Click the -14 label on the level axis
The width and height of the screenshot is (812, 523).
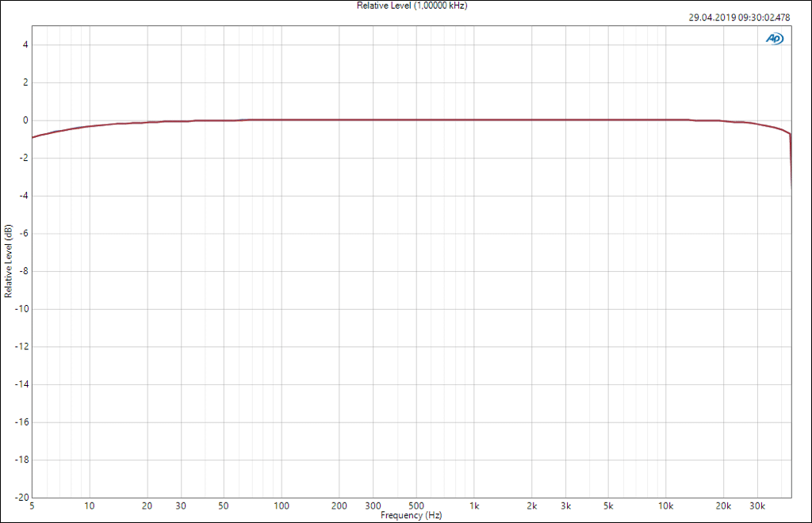pyautogui.click(x=22, y=384)
